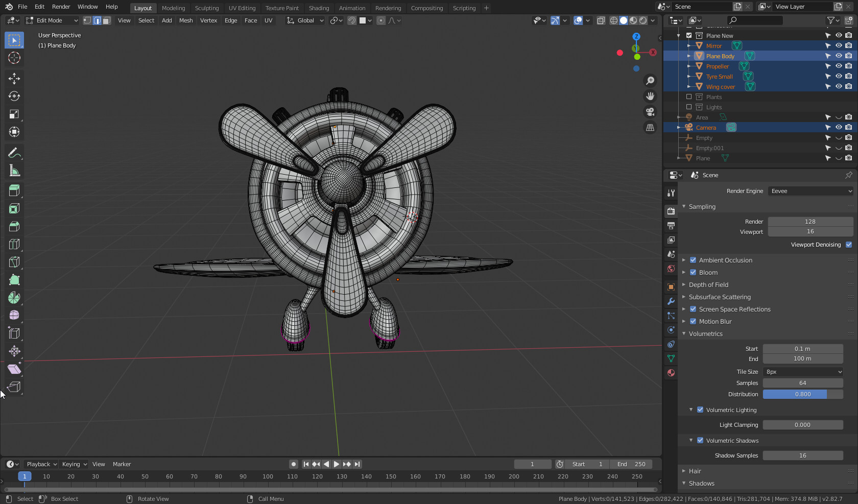858x504 pixels.
Task: Adjust the Distribution slider
Action: (802, 394)
